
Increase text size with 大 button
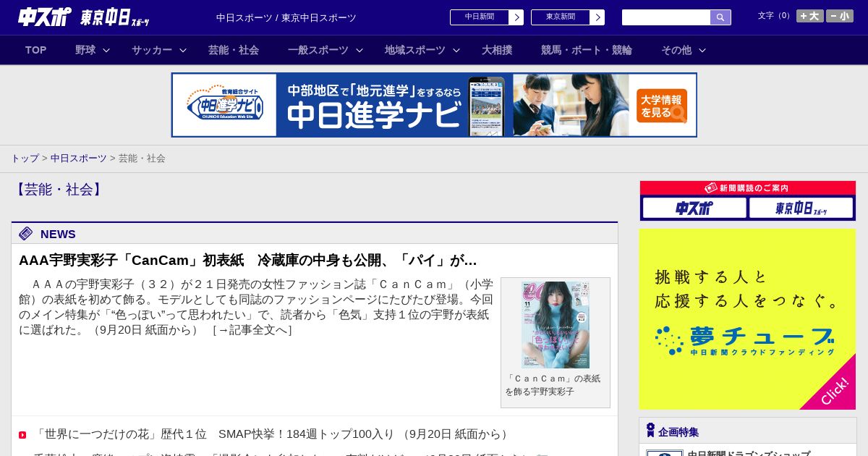point(809,16)
